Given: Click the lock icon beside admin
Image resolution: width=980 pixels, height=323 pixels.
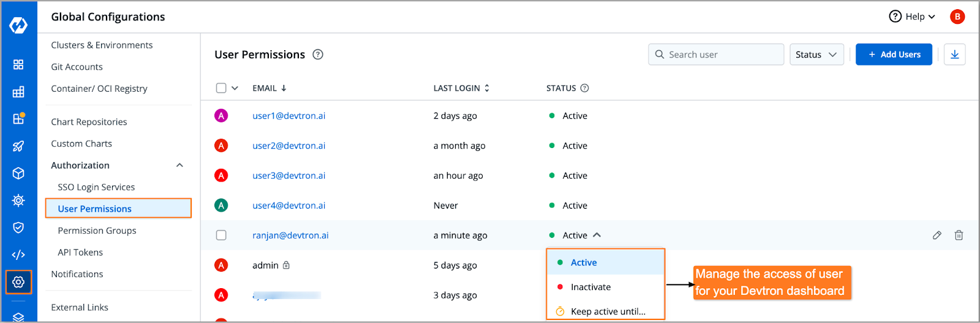Looking at the screenshot, I should tap(286, 265).
